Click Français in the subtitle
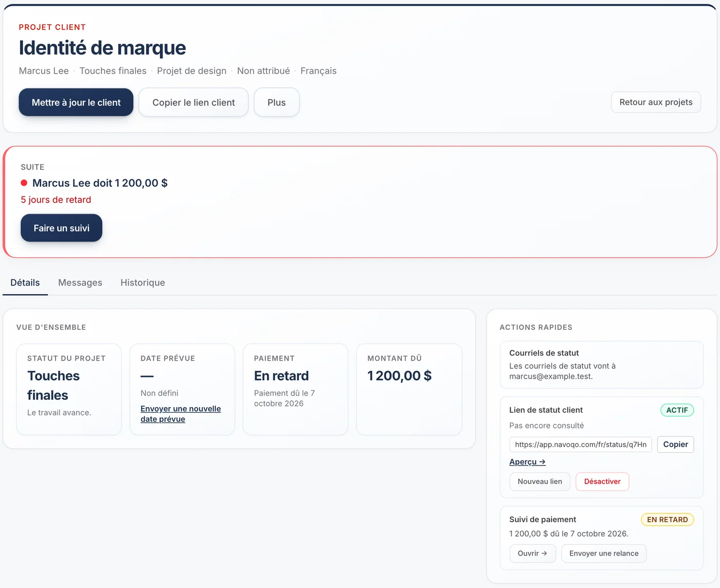Screen dimensions: 720x588 click(318, 71)
